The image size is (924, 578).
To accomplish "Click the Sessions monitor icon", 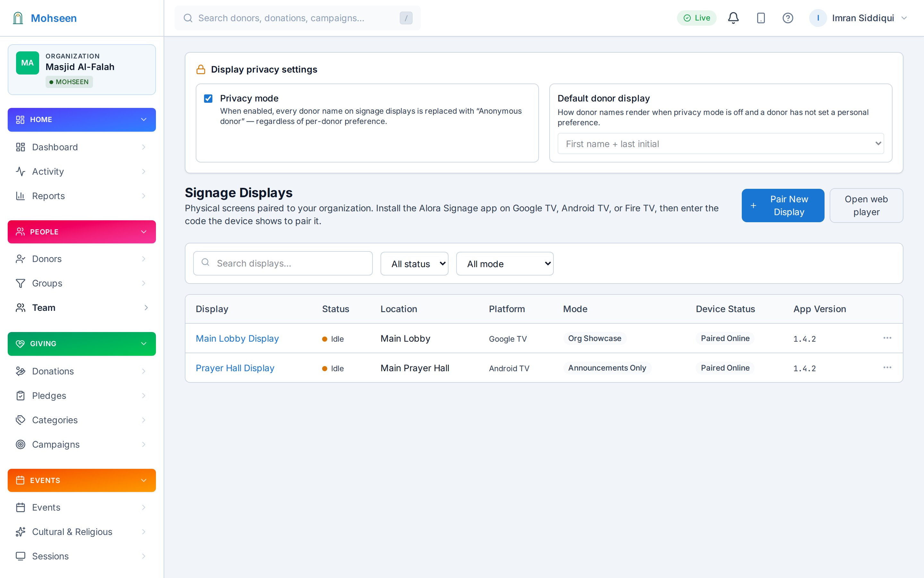I will point(21,556).
